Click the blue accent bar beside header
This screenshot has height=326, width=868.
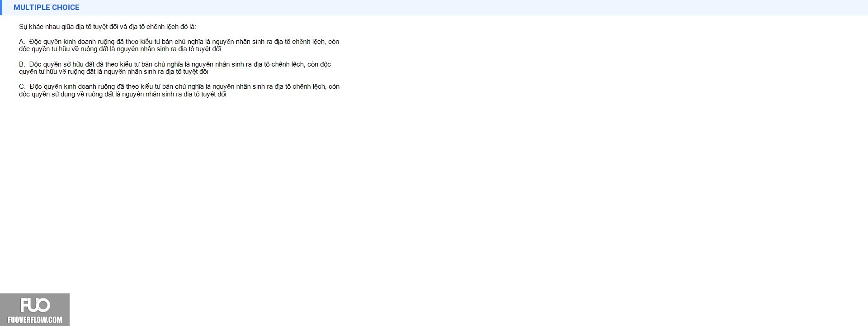1,7
